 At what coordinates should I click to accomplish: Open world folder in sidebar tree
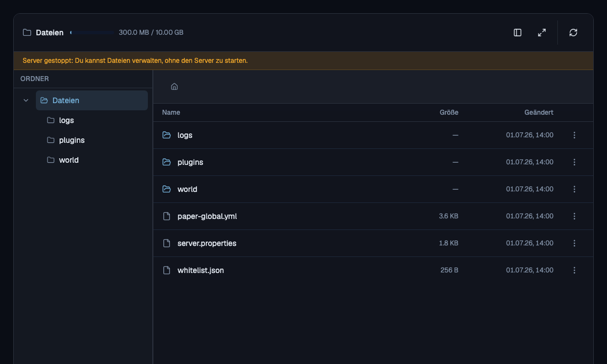[x=68, y=160]
